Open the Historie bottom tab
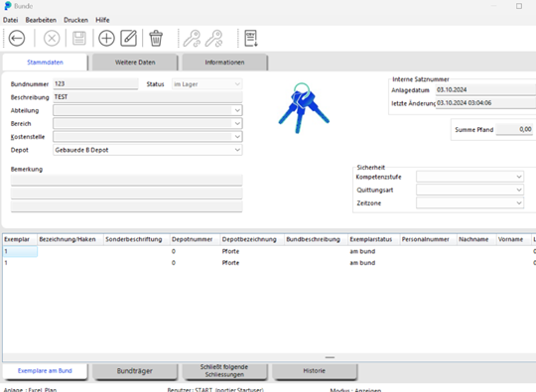 click(314, 371)
